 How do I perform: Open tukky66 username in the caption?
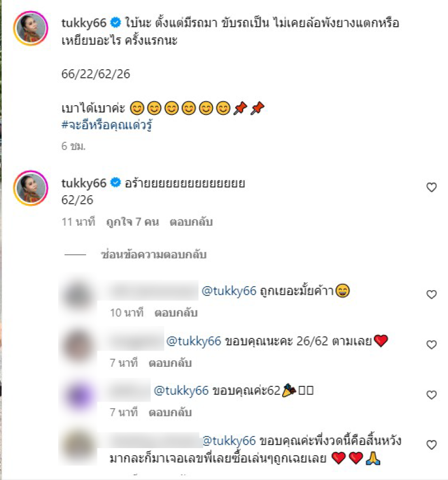pyautogui.click(x=84, y=23)
